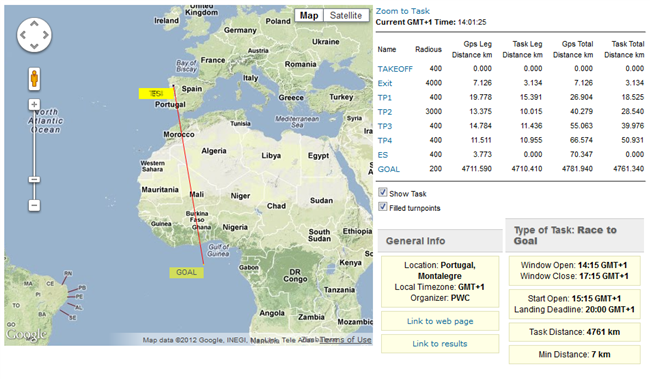Open the Link to web page
Viewport: 650px width, 379px height.
click(440, 321)
